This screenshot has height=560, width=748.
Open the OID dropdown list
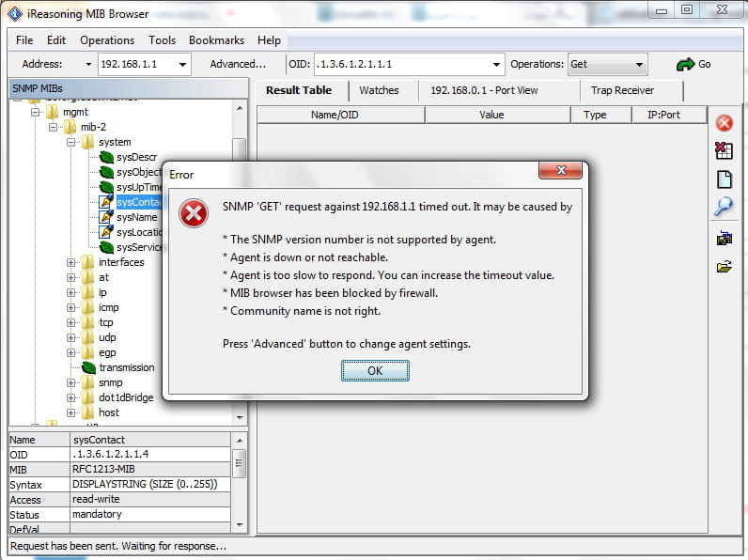[x=496, y=65]
